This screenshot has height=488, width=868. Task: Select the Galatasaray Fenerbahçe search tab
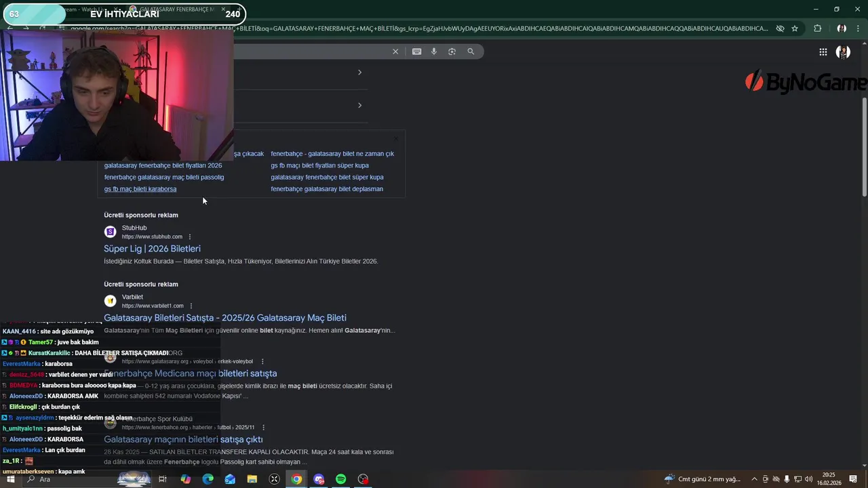178,10
